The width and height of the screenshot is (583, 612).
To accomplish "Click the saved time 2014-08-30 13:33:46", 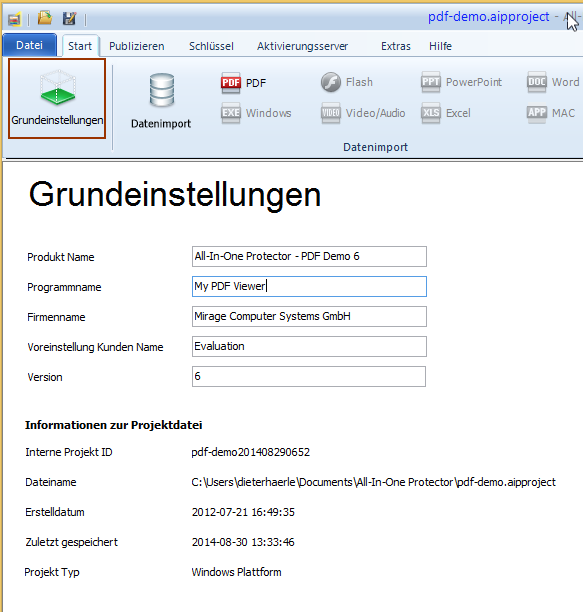I will pyautogui.click(x=243, y=542).
